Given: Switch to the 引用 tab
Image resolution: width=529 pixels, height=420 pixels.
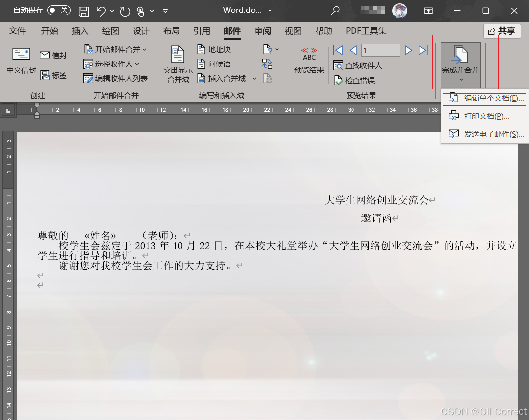Looking at the screenshot, I should tap(202, 31).
